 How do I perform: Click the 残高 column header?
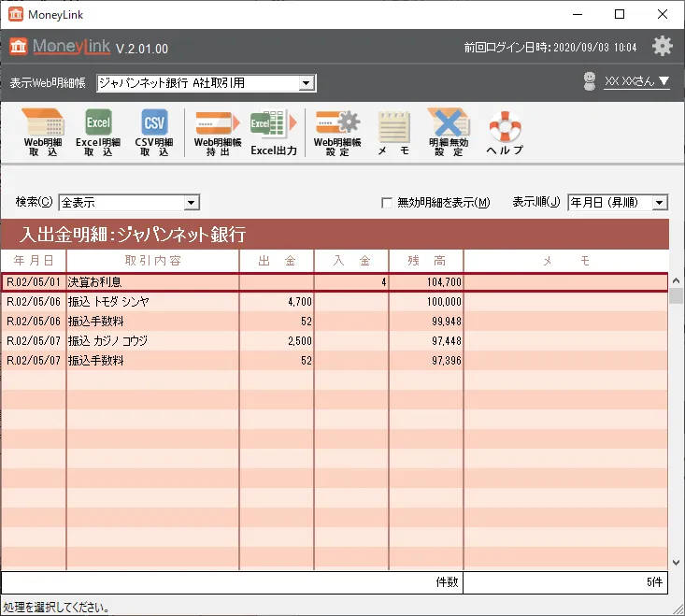426,261
